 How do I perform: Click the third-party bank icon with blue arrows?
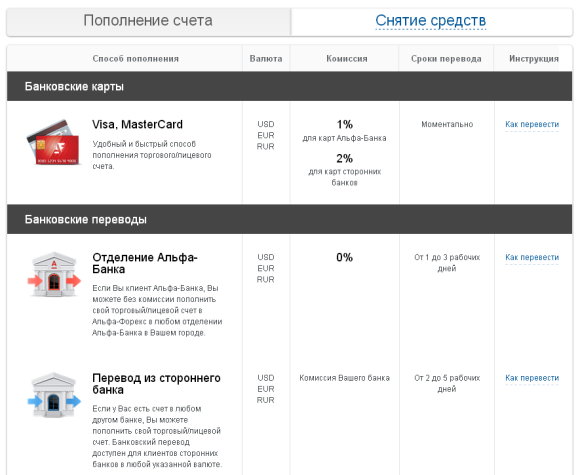[54, 395]
